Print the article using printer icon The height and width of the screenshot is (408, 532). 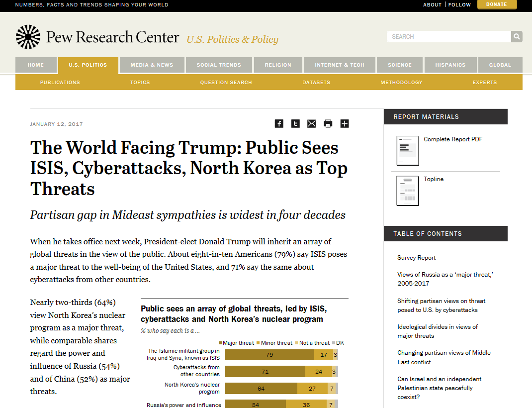click(328, 123)
